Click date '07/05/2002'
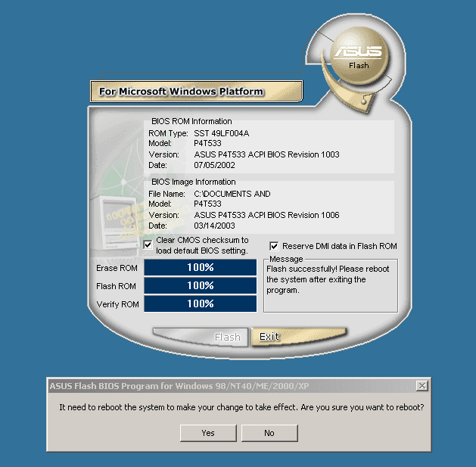Viewport: 476px width, 467px height. 215,165
